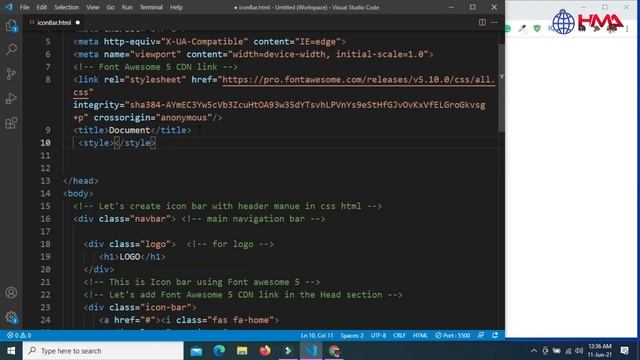Open the browser three-dot menu
The height and width of the screenshot is (360, 640).
[x=627, y=28]
